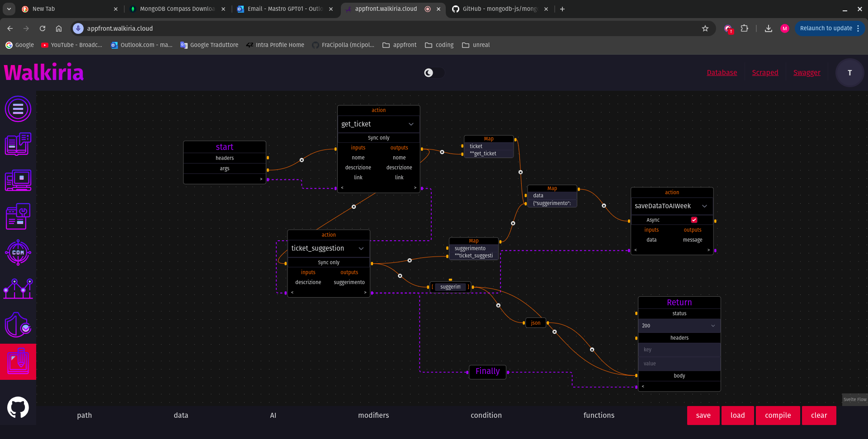Viewport: 868px width, 439px height.
Task: Delete edge going into json node
Action: pyautogui.click(x=498, y=305)
